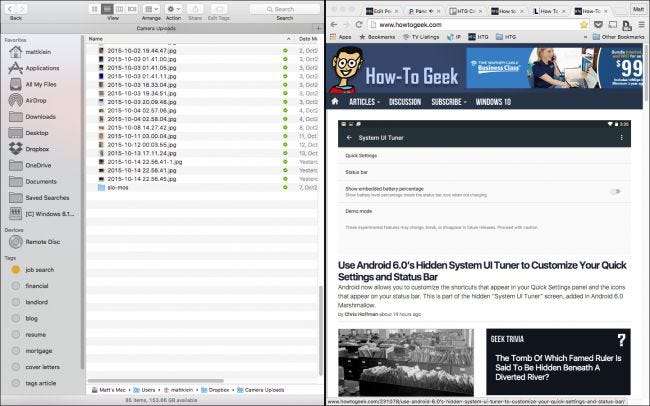Screen dimensions: 650x406
Task: Open DISCUSSION on How-To Geek
Action: [x=405, y=102]
